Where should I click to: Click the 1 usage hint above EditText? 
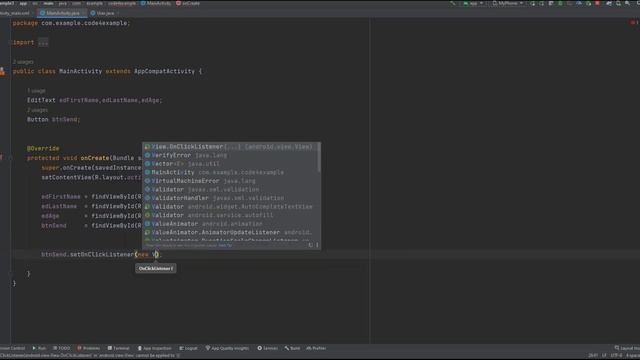point(36,91)
